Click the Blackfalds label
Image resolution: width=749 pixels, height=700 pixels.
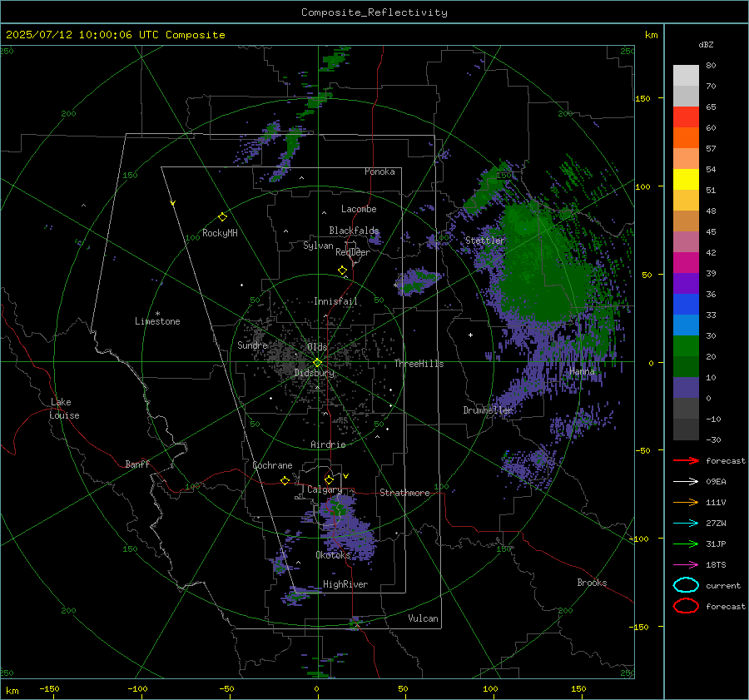point(354,231)
